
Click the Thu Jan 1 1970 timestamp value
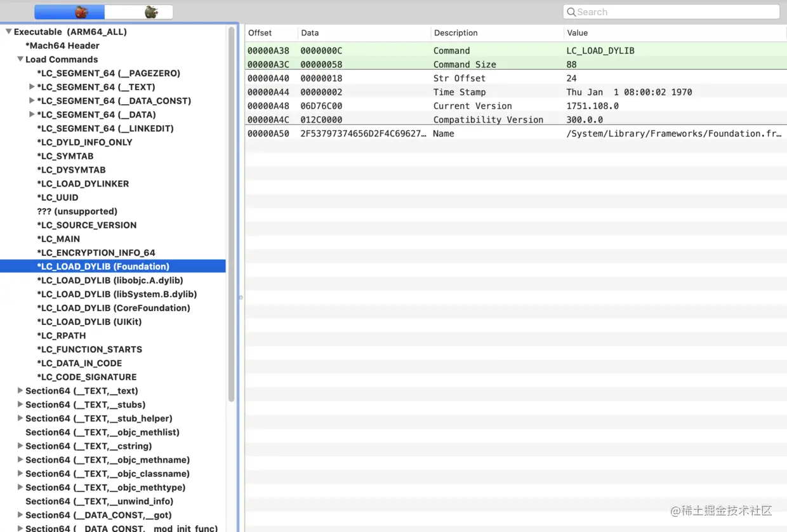629,92
